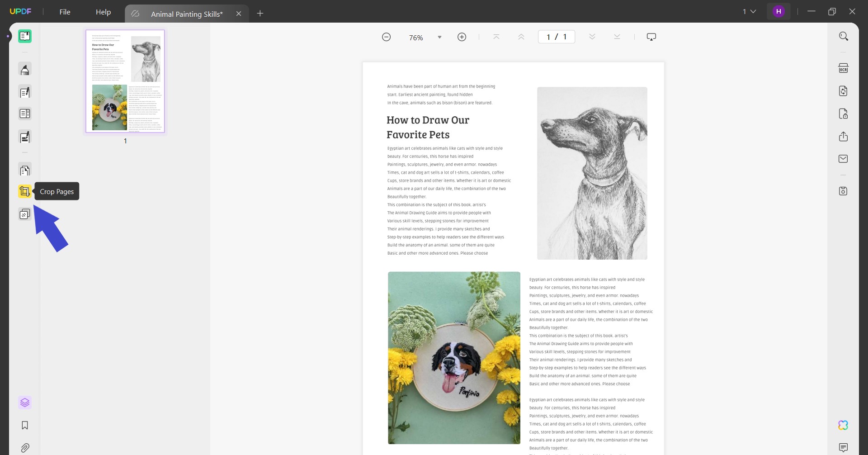868x455 pixels.
Task: Open the zoom percentage dropdown
Action: pyautogui.click(x=439, y=37)
